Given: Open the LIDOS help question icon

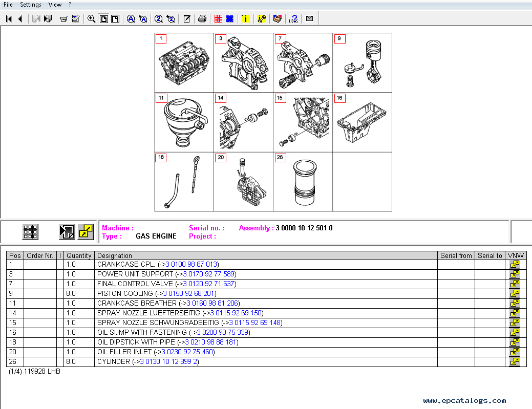Looking at the screenshot, I should 293,19.
